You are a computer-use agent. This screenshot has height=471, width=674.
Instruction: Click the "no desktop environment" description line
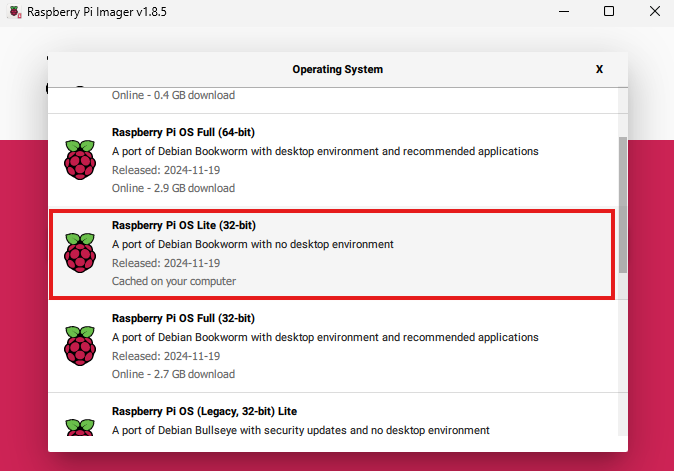pyautogui.click(x=252, y=244)
